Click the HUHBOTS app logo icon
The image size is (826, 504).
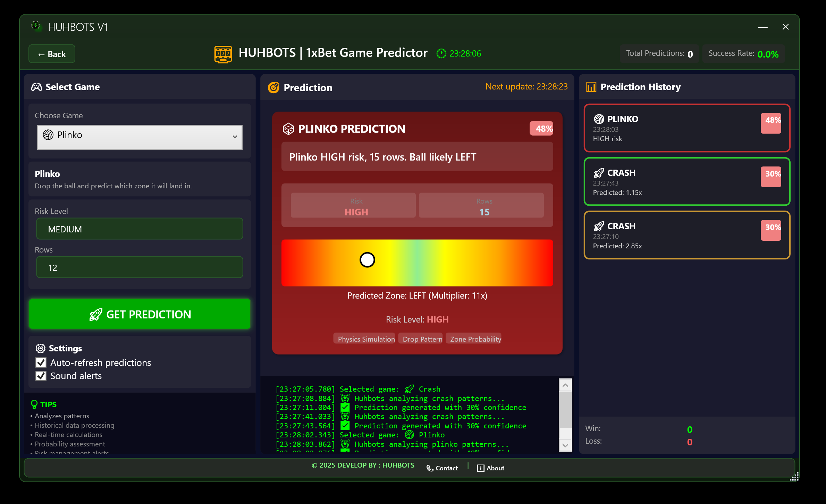point(36,26)
